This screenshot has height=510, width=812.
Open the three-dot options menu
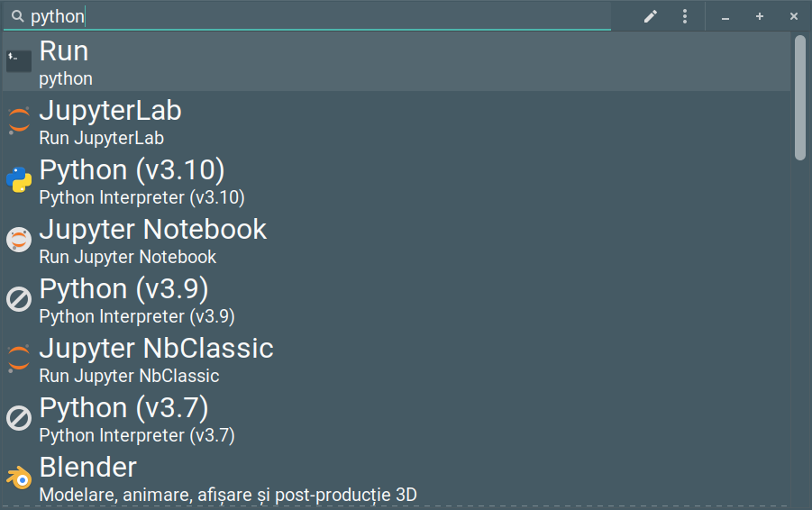[x=685, y=16]
